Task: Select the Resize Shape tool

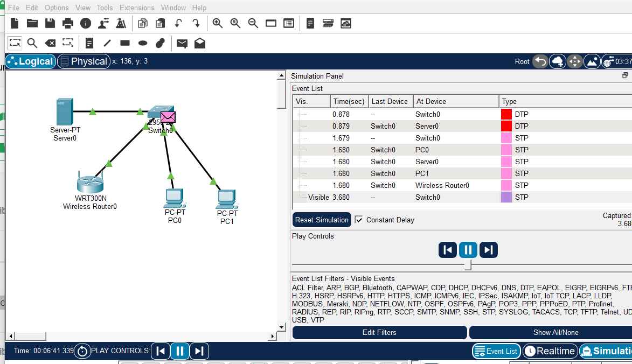Action: (68, 43)
